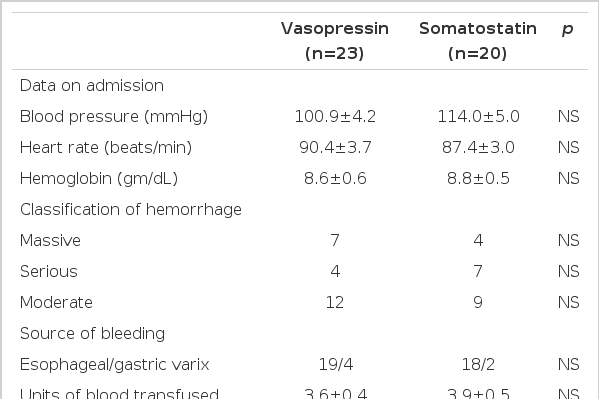Click the Massive row label
This screenshot has height=399, width=599.
(50, 240)
